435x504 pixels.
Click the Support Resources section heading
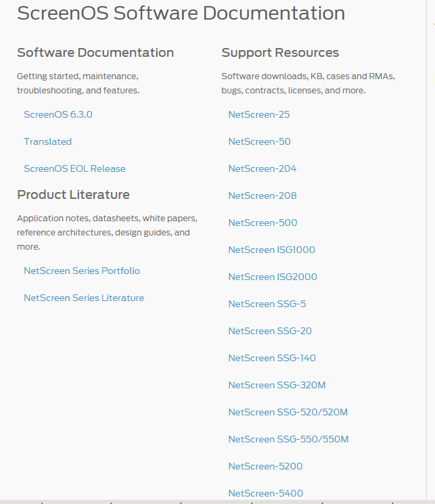280,52
